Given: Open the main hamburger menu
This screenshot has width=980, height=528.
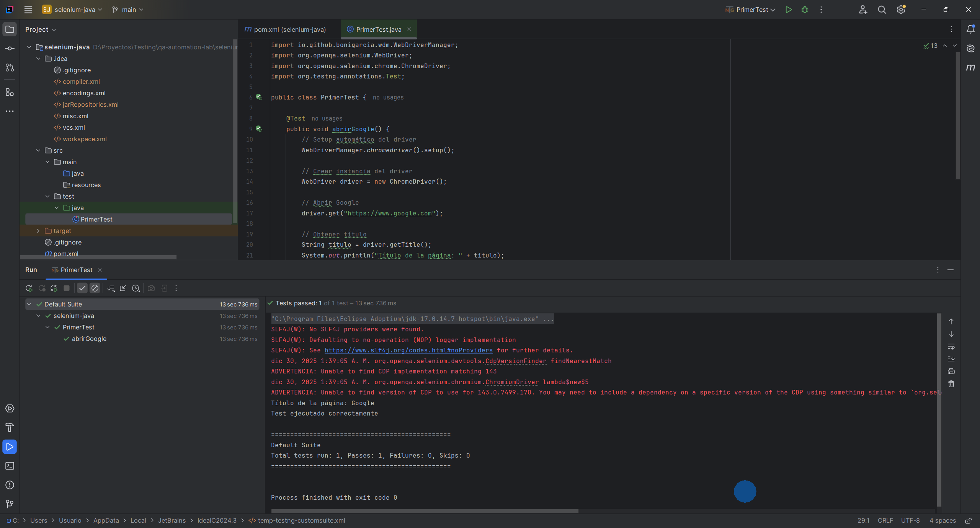Looking at the screenshot, I should point(28,10).
